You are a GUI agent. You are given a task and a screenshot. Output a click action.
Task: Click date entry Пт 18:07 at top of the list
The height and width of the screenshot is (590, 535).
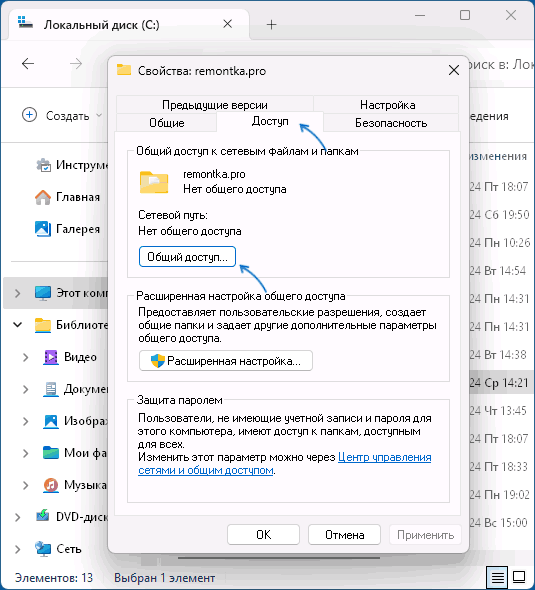(x=499, y=187)
